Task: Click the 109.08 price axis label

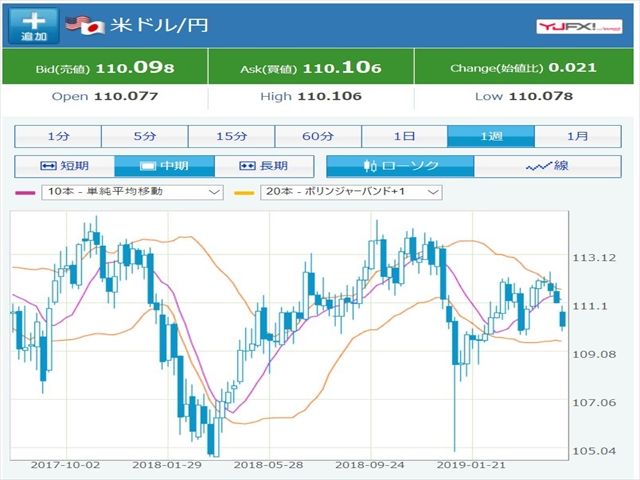Action: (x=594, y=354)
